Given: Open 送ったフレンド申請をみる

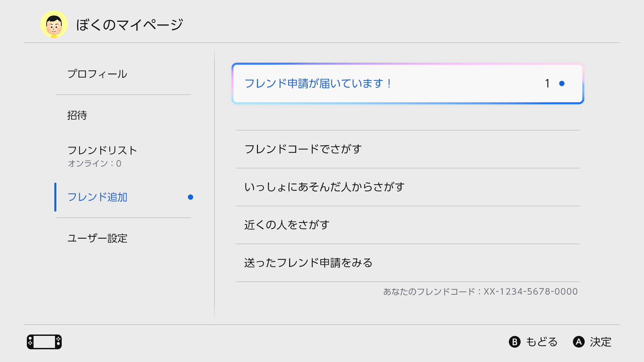Looking at the screenshot, I should pyautogui.click(x=408, y=263).
